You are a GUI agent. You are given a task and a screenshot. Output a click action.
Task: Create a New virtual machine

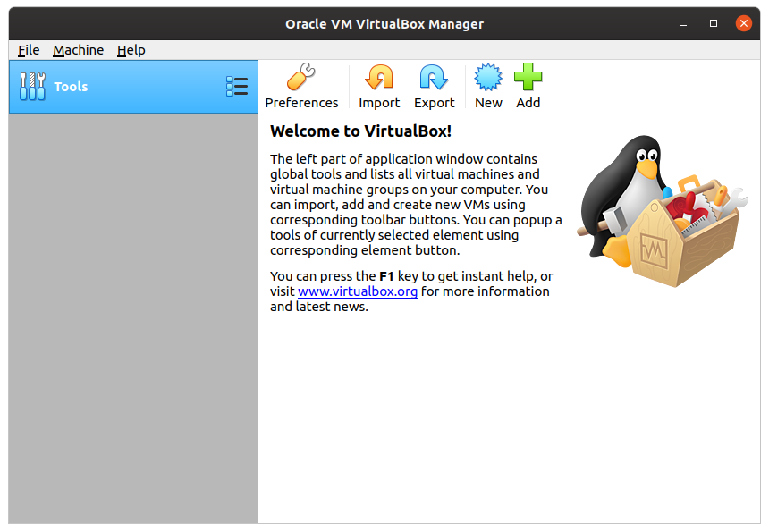click(488, 79)
